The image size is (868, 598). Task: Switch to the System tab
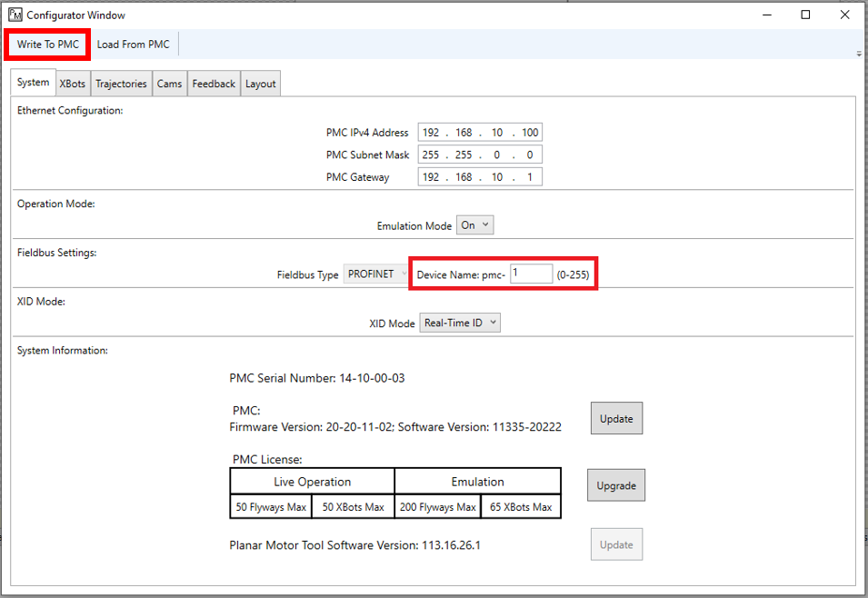34,83
